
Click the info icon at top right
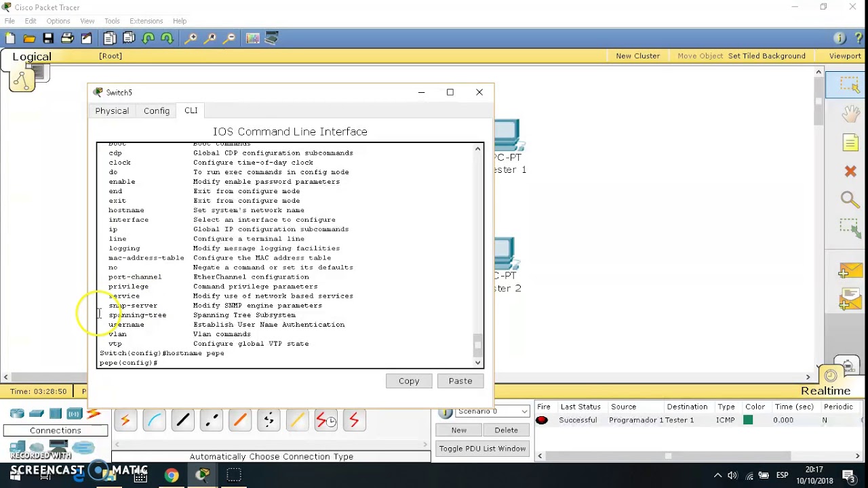[840, 39]
